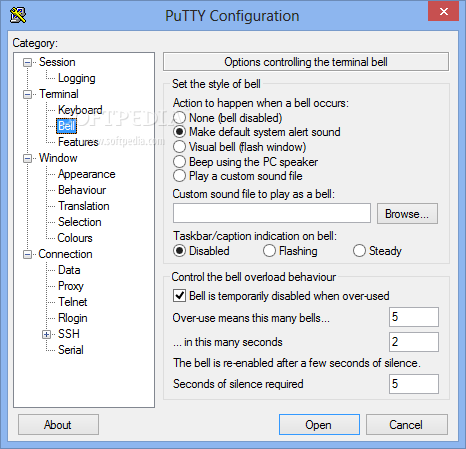Click the Browse... button
This screenshot has width=466, height=449.
click(407, 214)
